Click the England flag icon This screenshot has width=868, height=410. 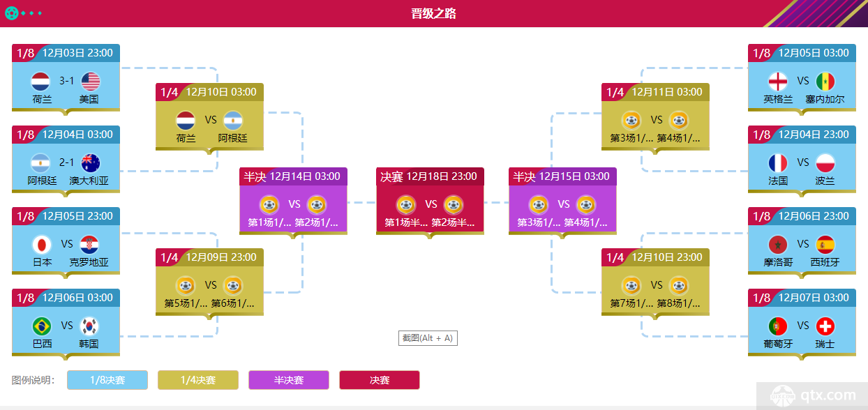coord(778,81)
